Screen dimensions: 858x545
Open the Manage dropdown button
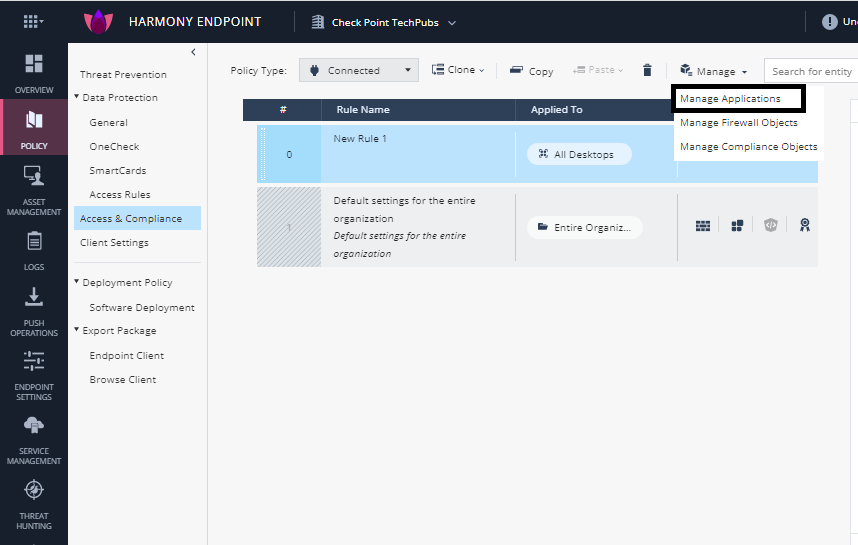tap(714, 71)
